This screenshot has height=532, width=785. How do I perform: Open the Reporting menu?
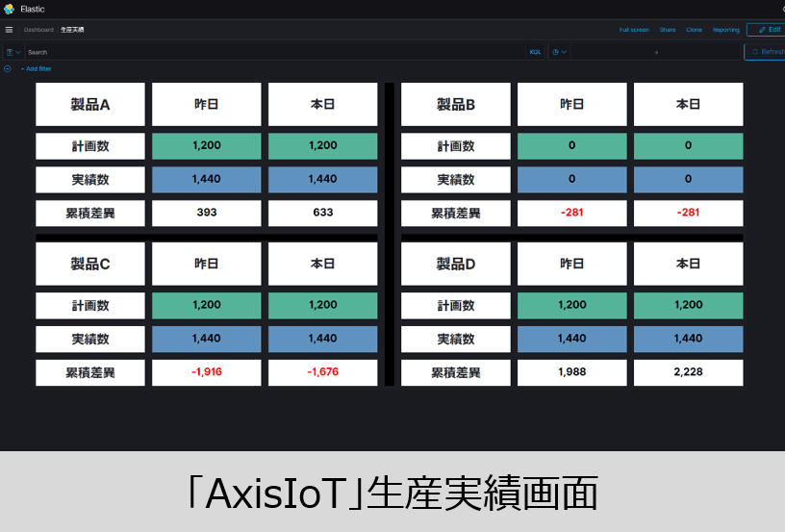[726, 30]
